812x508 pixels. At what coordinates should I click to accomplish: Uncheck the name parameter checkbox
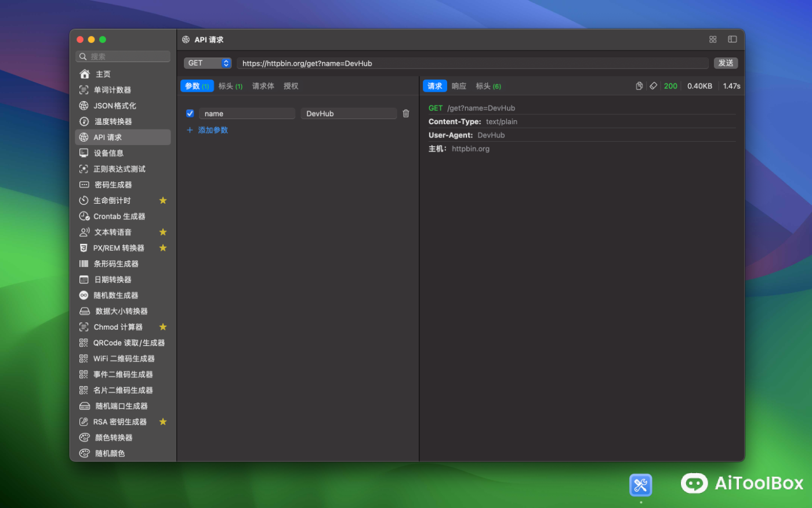[190, 113]
